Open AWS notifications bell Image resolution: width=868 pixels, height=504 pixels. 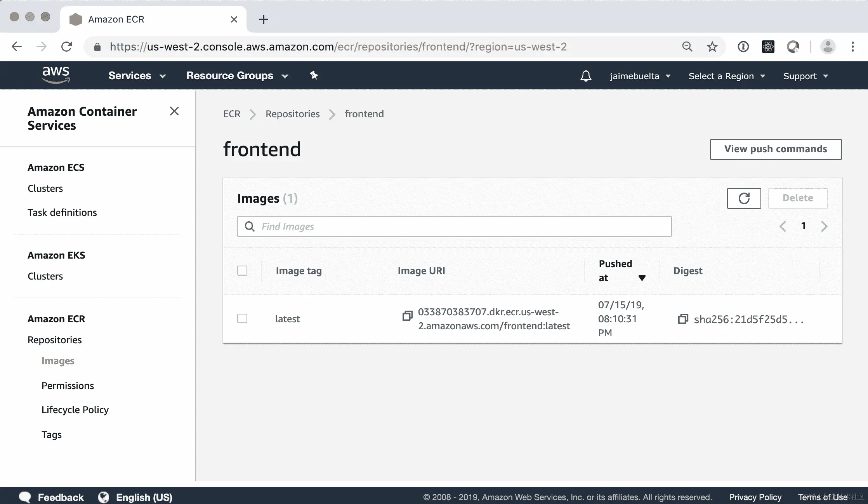(586, 76)
